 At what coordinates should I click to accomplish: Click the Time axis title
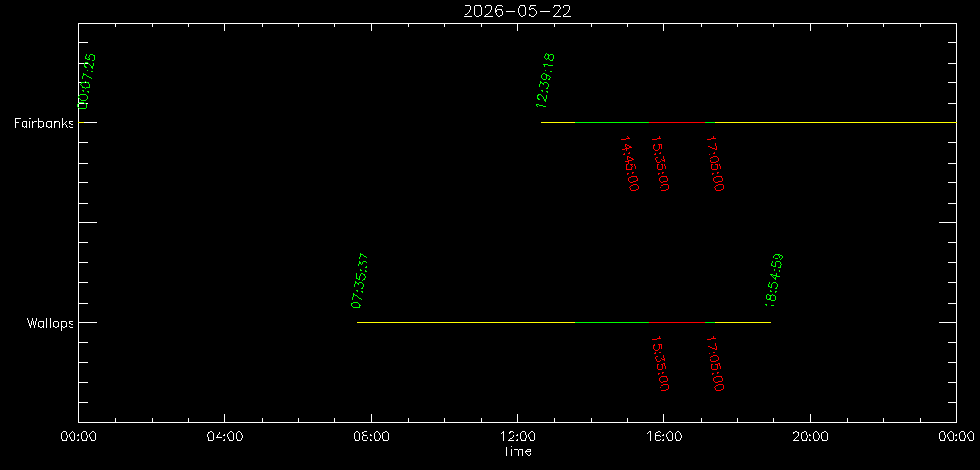point(517,451)
